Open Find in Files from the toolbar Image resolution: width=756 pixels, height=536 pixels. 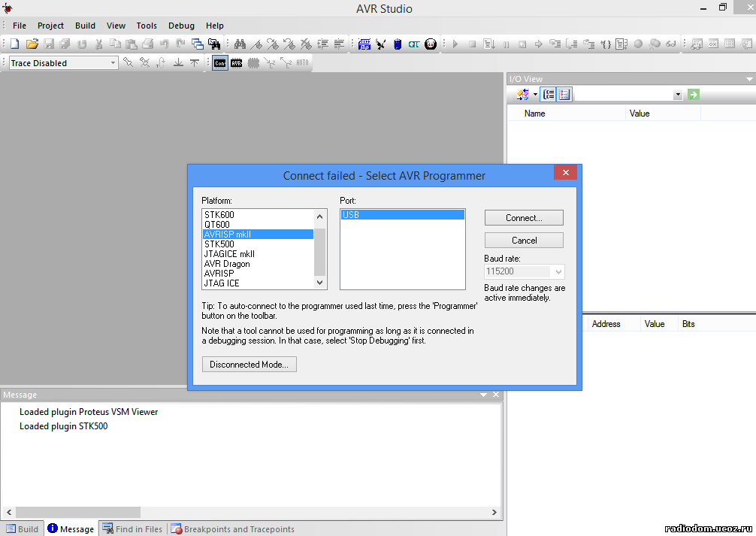(x=214, y=44)
